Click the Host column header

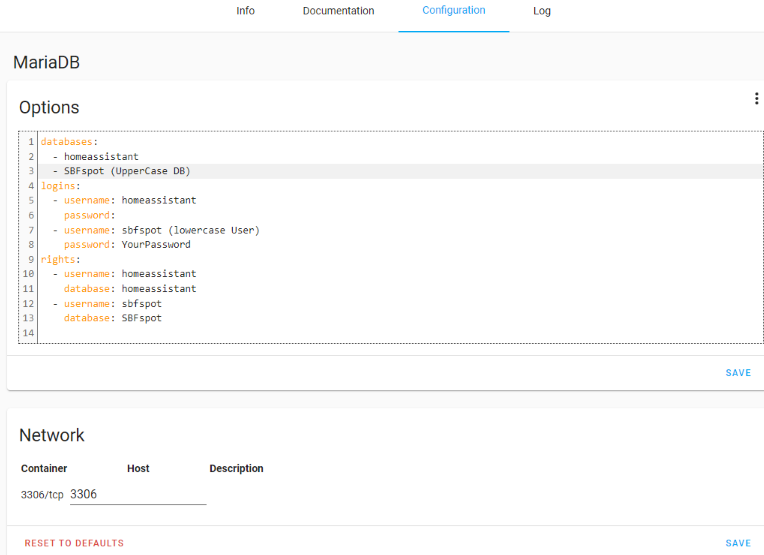tap(138, 468)
